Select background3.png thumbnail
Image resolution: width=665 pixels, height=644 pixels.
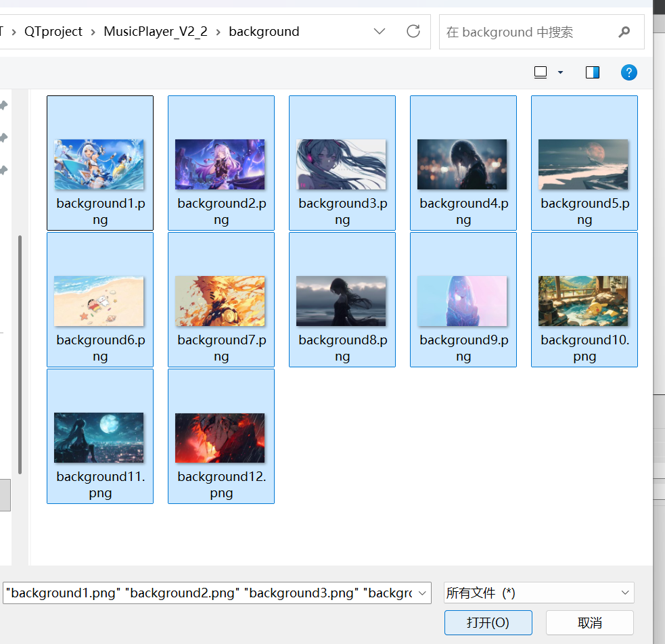point(341,164)
